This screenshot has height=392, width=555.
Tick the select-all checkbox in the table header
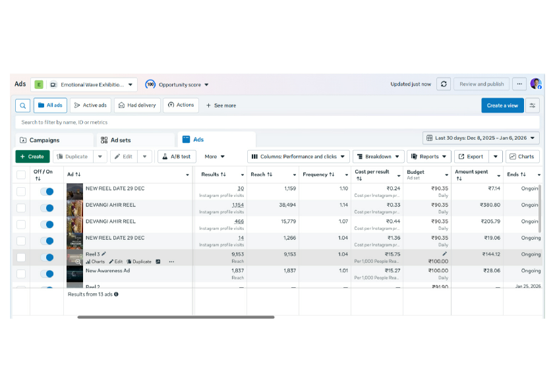[21, 175]
